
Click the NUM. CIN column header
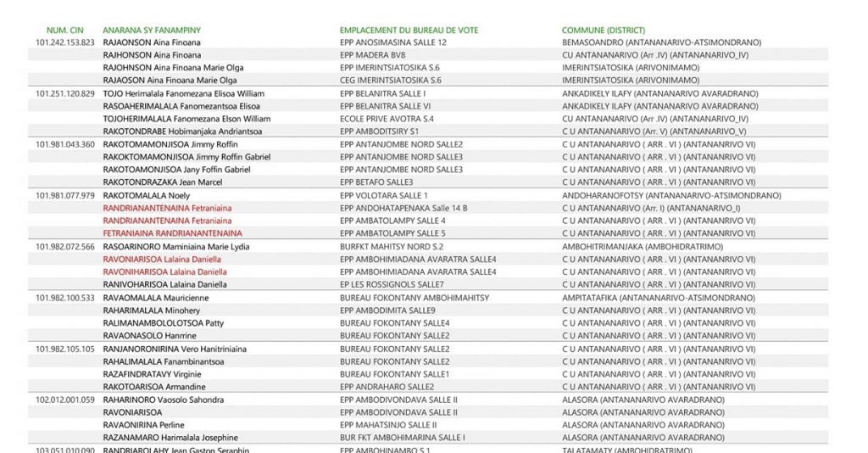64,30
